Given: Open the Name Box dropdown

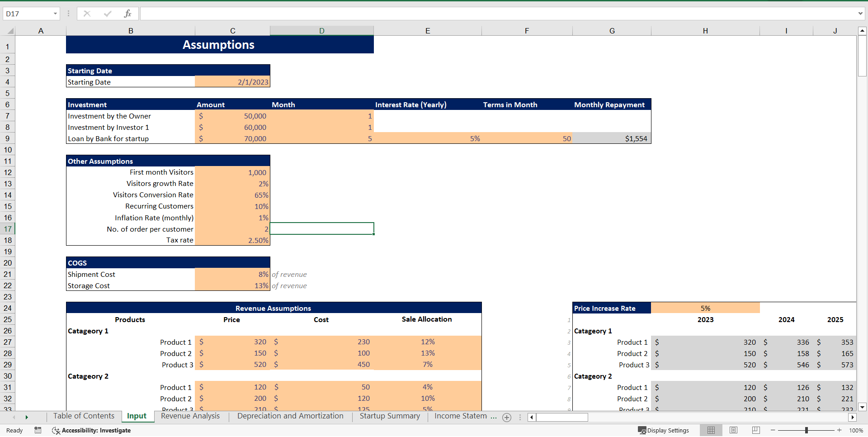Looking at the screenshot, I should [55, 14].
